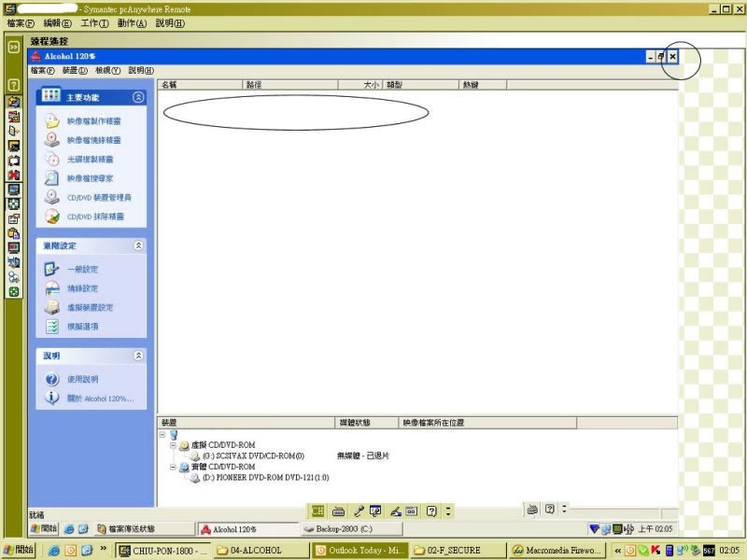Open the local 開始 Start menu

(x=18, y=550)
